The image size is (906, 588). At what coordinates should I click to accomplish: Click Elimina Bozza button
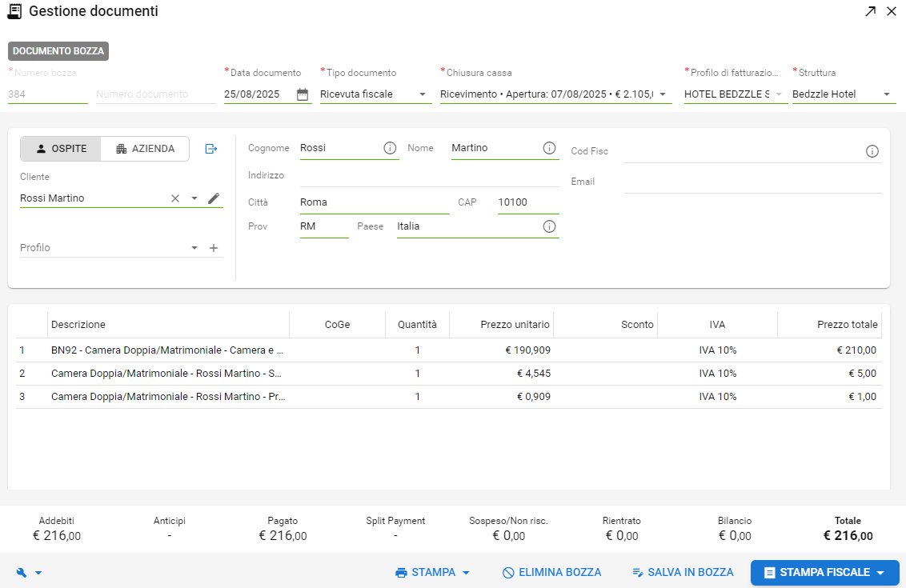551,573
